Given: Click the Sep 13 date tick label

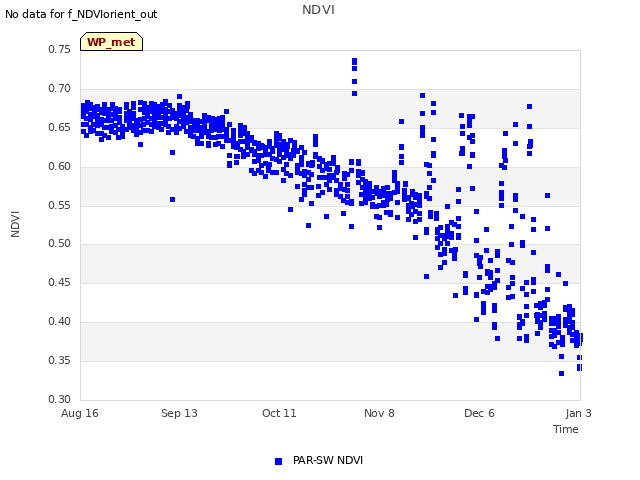Looking at the screenshot, I should [179, 413].
